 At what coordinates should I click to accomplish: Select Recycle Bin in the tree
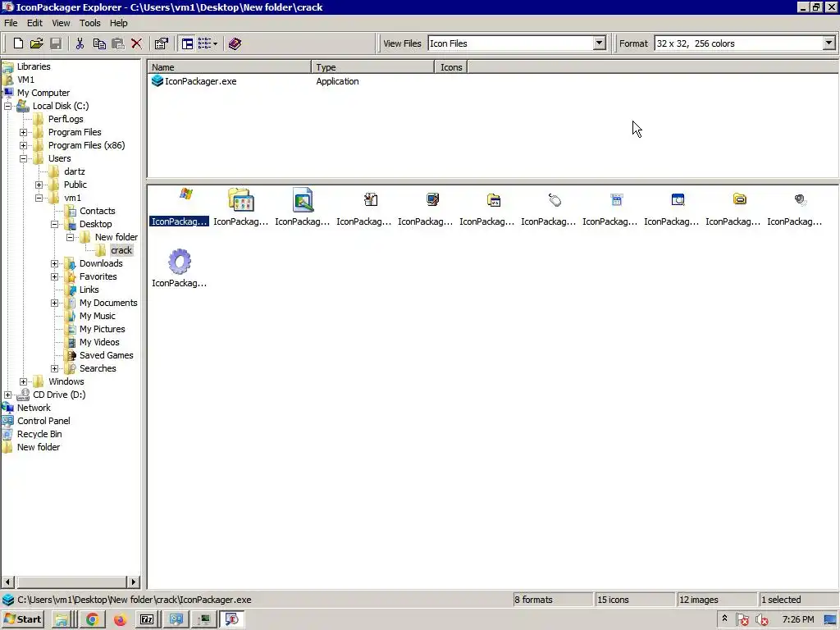tap(39, 434)
